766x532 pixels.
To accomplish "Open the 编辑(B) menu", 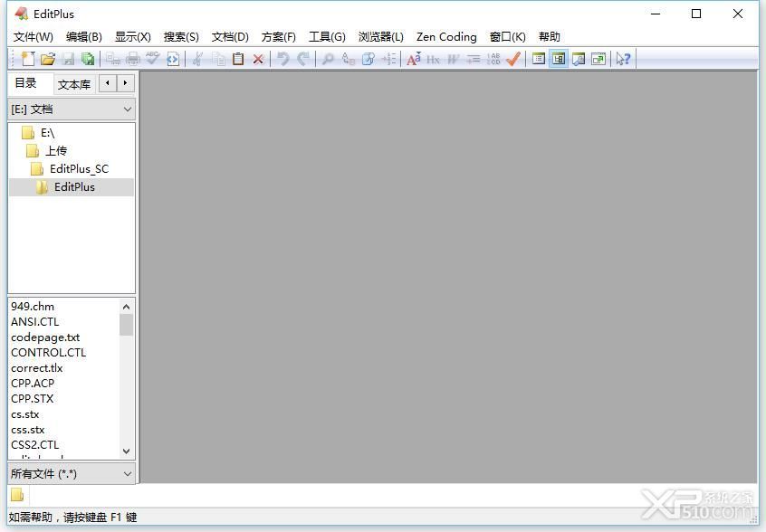I will pyautogui.click(x=84, y=37).
